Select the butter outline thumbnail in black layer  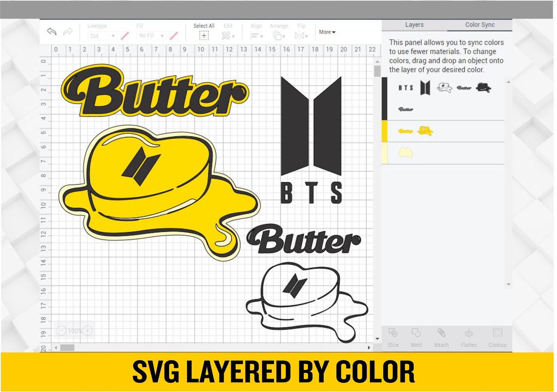click(444, 88)
